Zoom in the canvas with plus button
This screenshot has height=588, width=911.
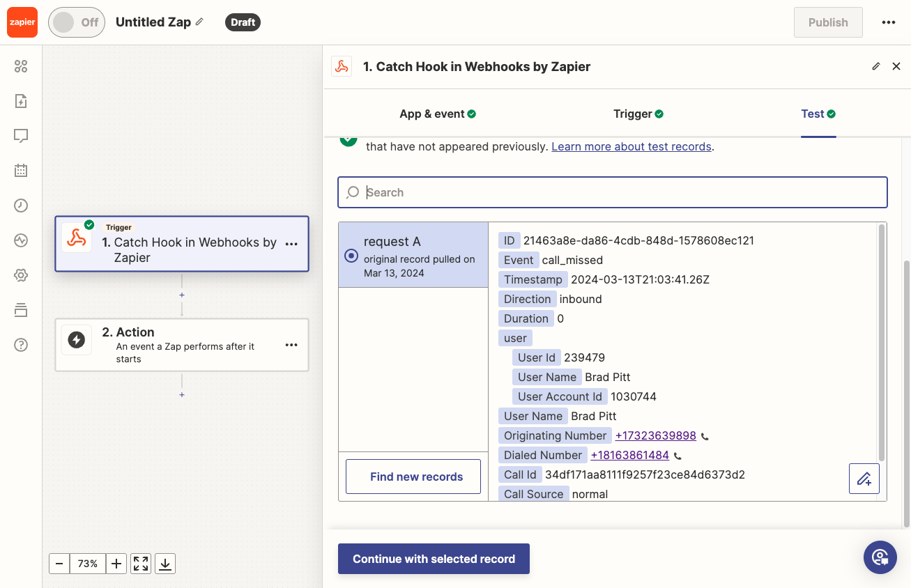pos(116,564)
